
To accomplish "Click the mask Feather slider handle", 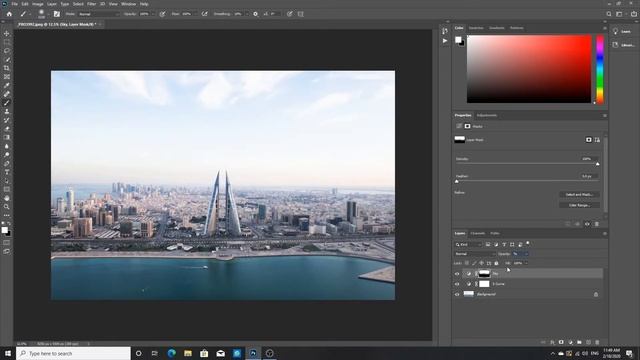I will pyautogui.click(x=457, y=181).
